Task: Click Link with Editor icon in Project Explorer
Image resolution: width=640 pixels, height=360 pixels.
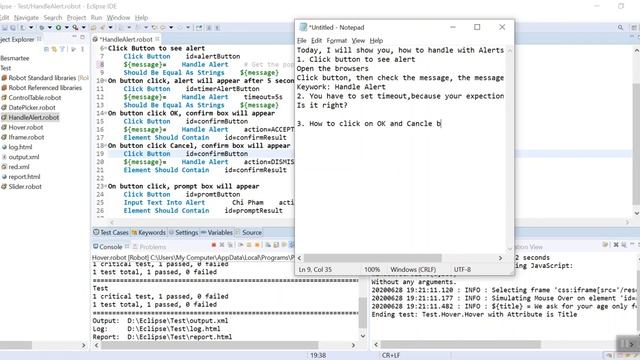Action: click(54, 49)
